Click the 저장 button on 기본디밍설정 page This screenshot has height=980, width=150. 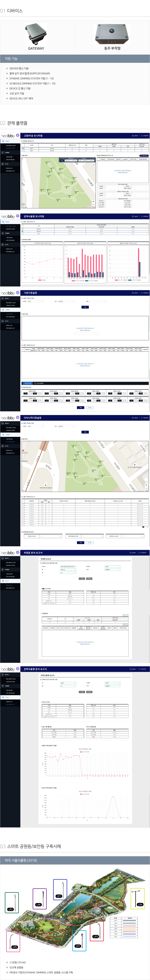tap(80, 408)
